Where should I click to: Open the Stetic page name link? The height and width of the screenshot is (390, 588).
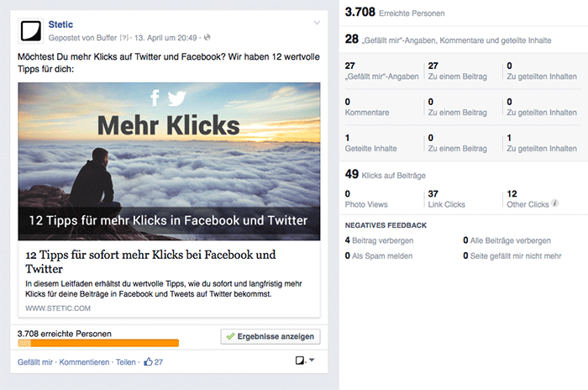click(60, 24)
